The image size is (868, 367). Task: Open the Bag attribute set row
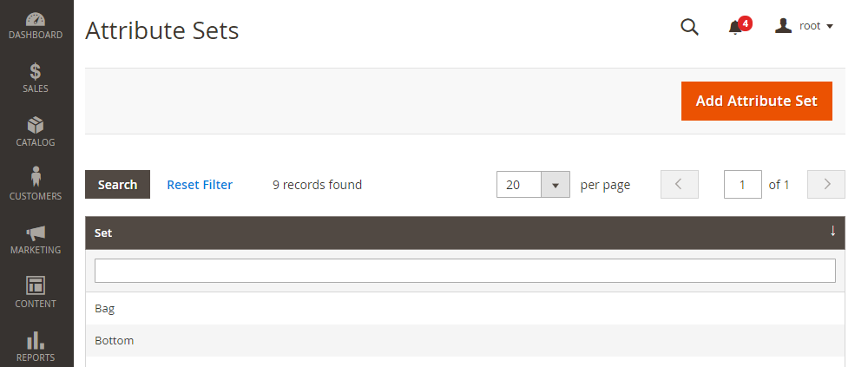(465, 308)
